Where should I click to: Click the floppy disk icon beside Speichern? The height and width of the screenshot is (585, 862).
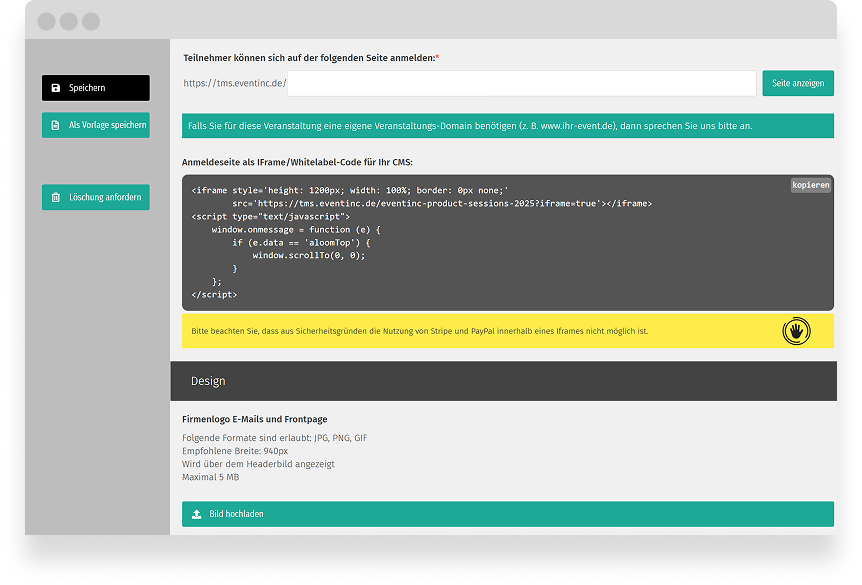56,88
